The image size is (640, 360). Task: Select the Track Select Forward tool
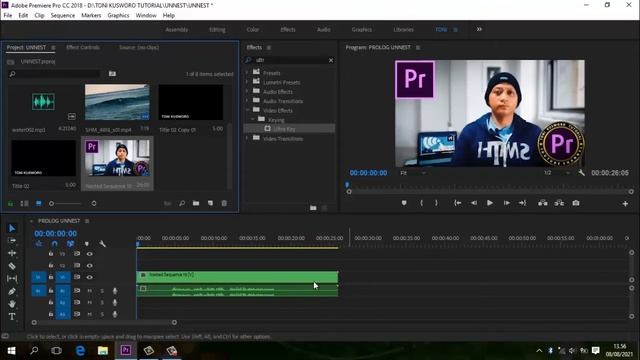tap(12, 240)
